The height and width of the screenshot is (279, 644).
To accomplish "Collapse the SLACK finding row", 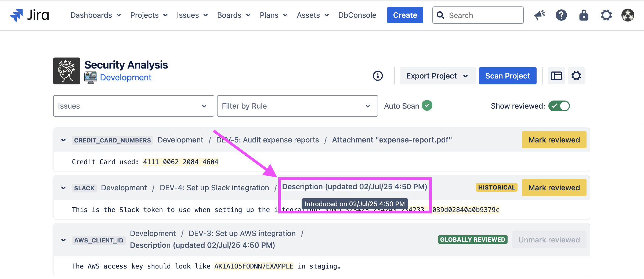I will [63, 188].
